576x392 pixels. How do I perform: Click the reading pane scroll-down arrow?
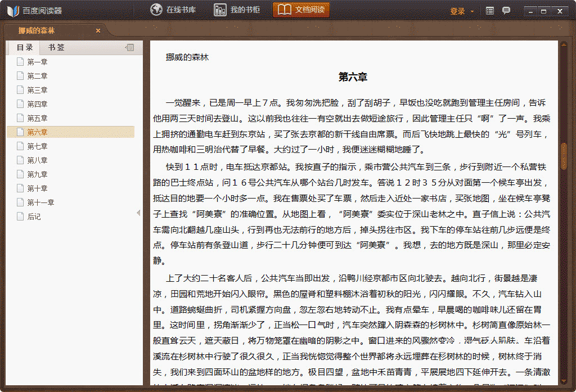click(564, 382)
